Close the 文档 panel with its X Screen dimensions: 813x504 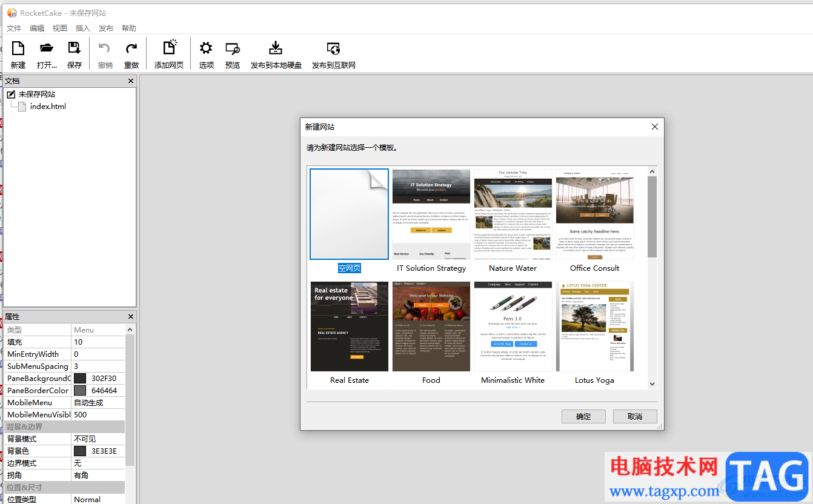131,81
